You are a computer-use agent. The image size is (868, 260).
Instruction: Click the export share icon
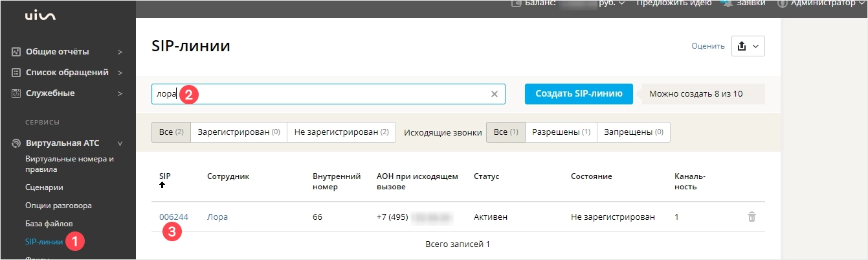(x=742, y=46)
